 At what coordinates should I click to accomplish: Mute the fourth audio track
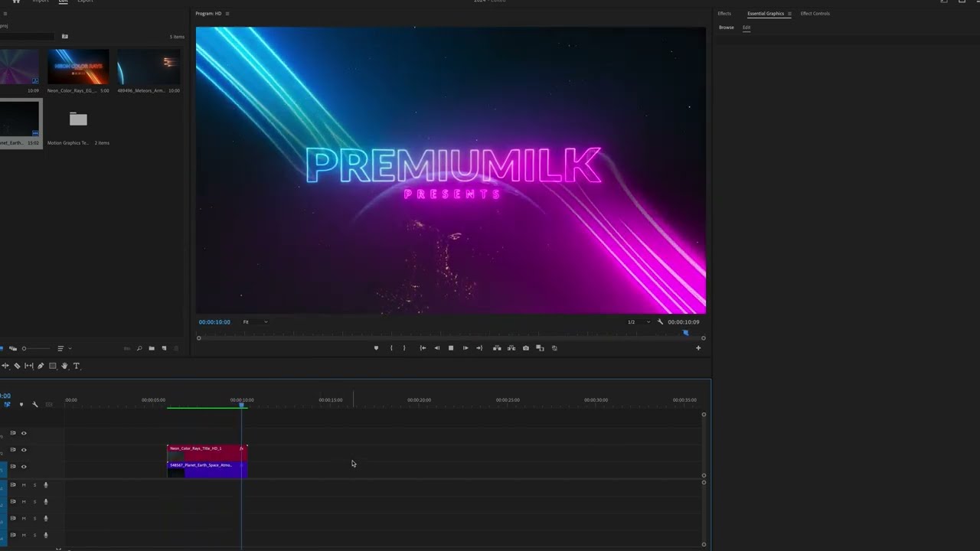pyautogui.click(x=24, y=535)
